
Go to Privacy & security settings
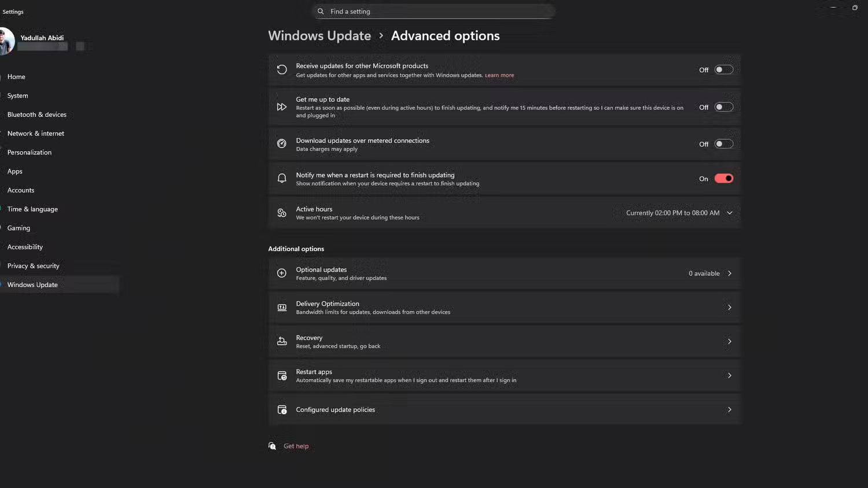33,265
